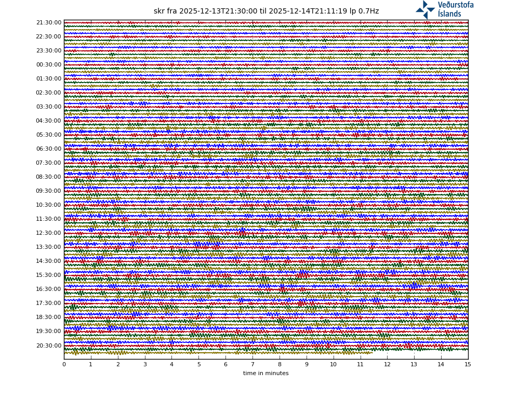The height and width of the screenshot is (399, 532).
Task: Click the plot title starting with 'skr fra'
Action: click(x=266, y=11)
